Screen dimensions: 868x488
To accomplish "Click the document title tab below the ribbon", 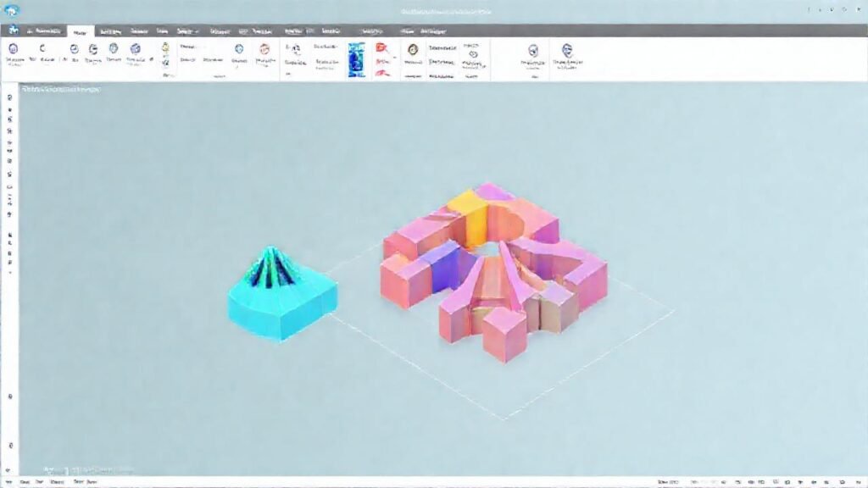I will (x=59, y=88).
